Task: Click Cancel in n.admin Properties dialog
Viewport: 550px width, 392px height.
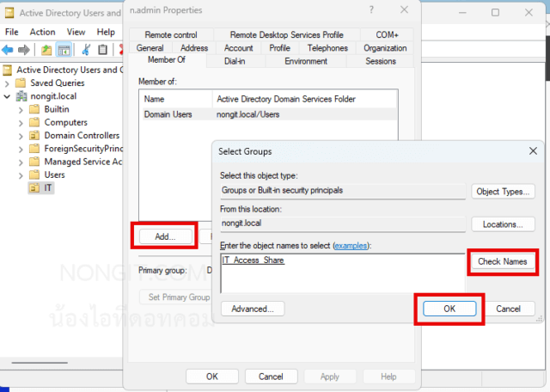Action: pos(271,377)
